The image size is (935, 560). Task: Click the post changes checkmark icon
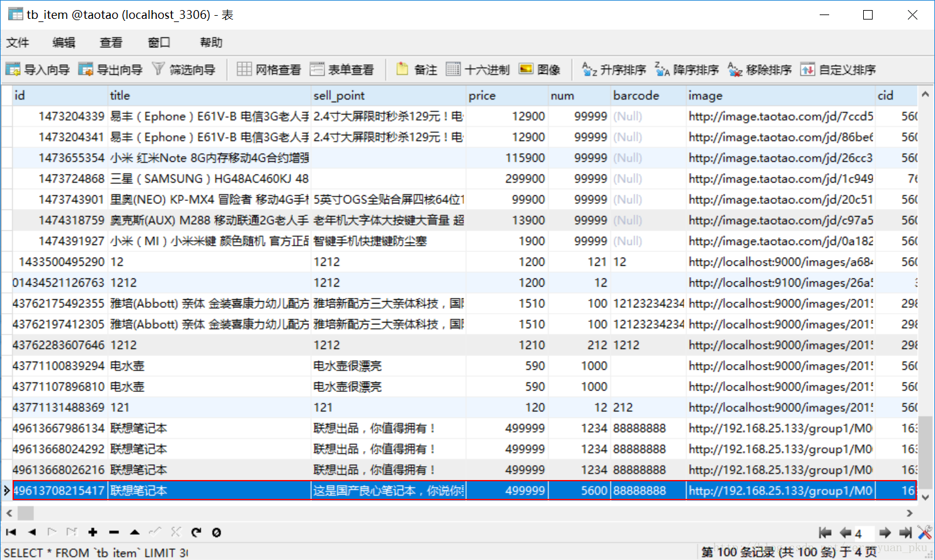click(155, 532)
